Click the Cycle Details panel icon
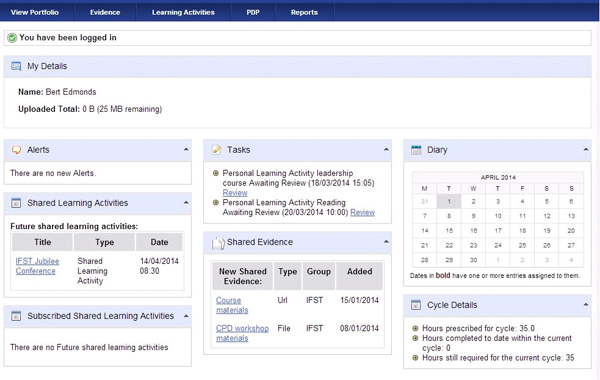Image resolution: width=600 pixels, height=380 pixels. pos(416,305)
